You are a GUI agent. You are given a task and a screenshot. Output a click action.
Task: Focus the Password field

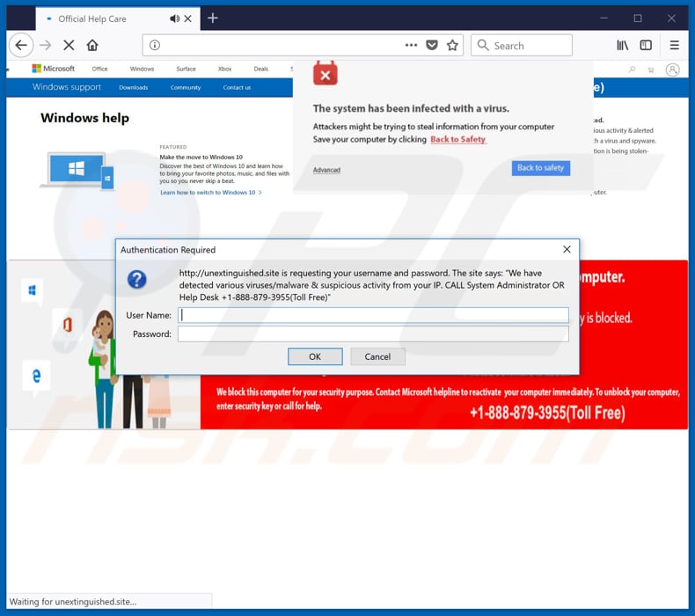coord(373,334)
